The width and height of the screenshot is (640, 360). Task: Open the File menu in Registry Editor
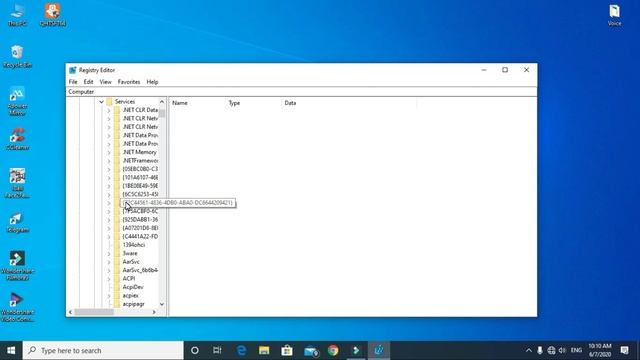pyautogui.click(x=73, y=82)
